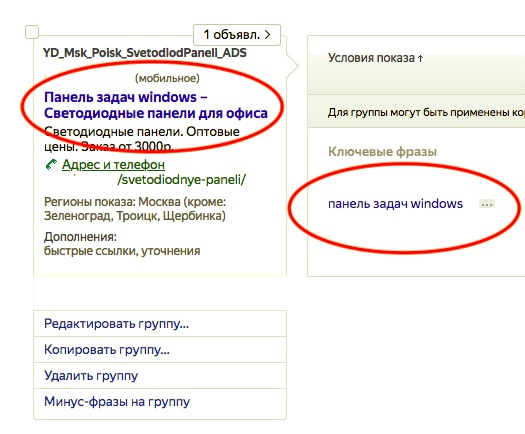Choose 'Удалить группу' menu item
The image size is (525, 434).
[160, 375]
